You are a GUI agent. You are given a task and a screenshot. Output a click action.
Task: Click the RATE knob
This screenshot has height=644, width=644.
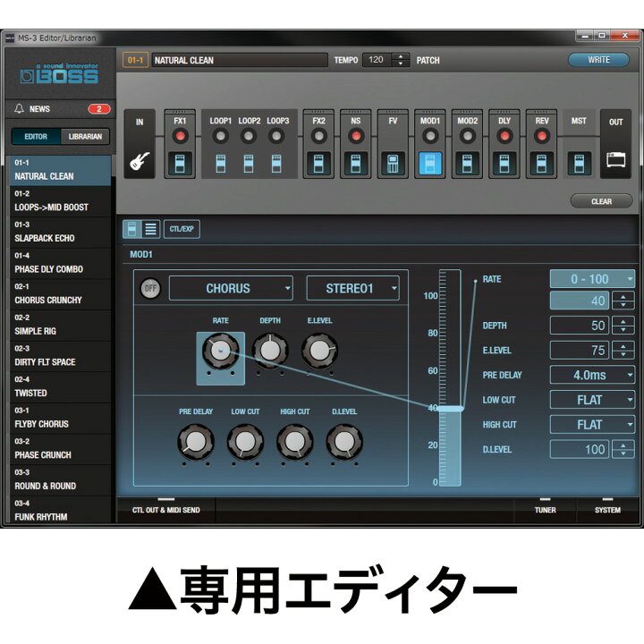point(221,351)
